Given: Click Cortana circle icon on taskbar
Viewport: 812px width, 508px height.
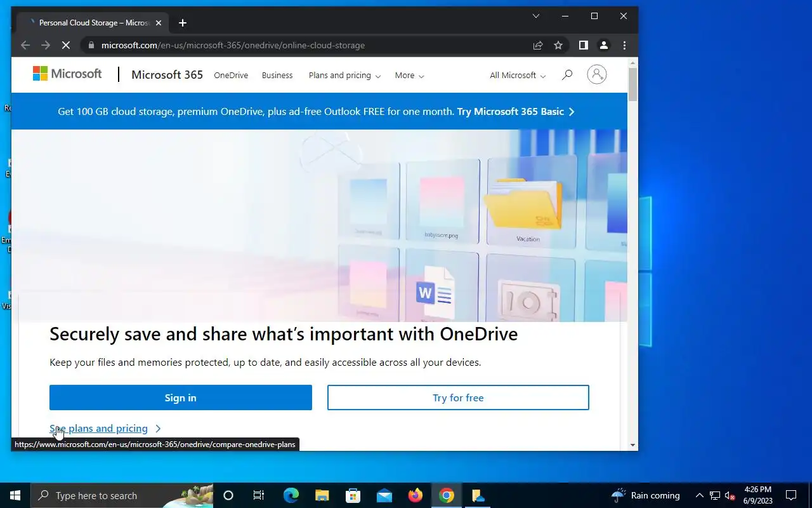Looking at the screenshot, I should [x=228, y=495].
